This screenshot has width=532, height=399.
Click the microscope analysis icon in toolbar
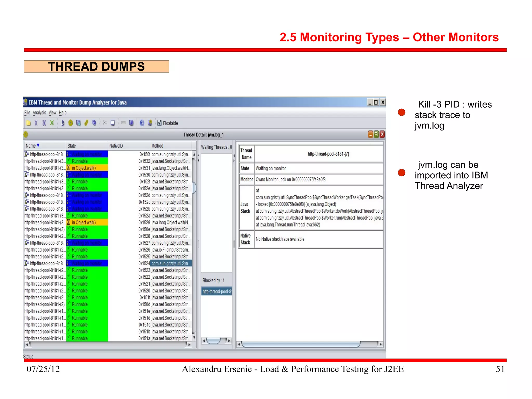point(63,123)
